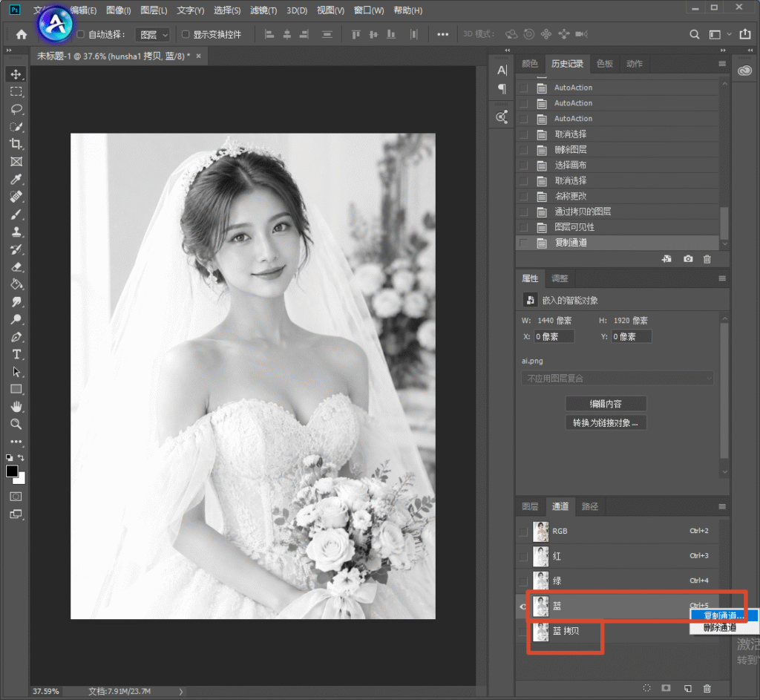Expand status bar info arrow

click(x=181, y=692)
